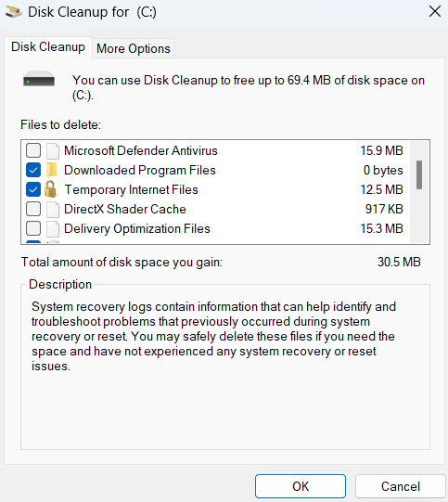Check the Microsoft Defender Antivirus checkbox
This screenshot has height=502, width=448.
(33, 150)
